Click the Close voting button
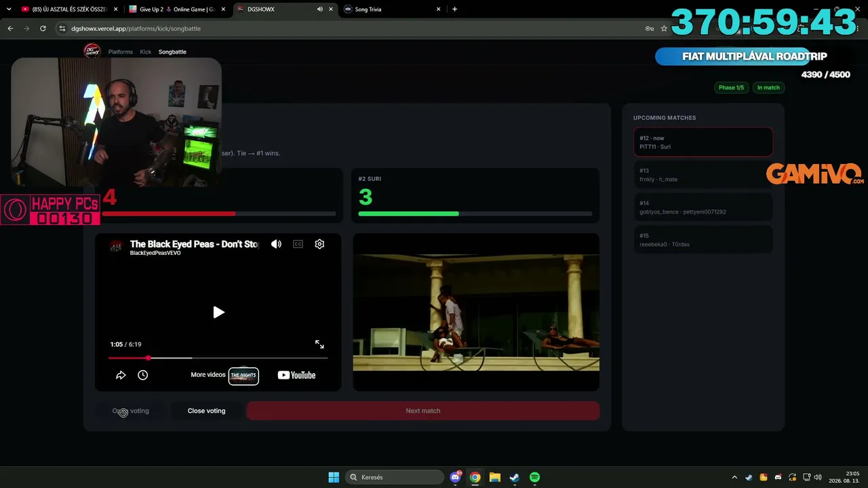 coord(206,411)
